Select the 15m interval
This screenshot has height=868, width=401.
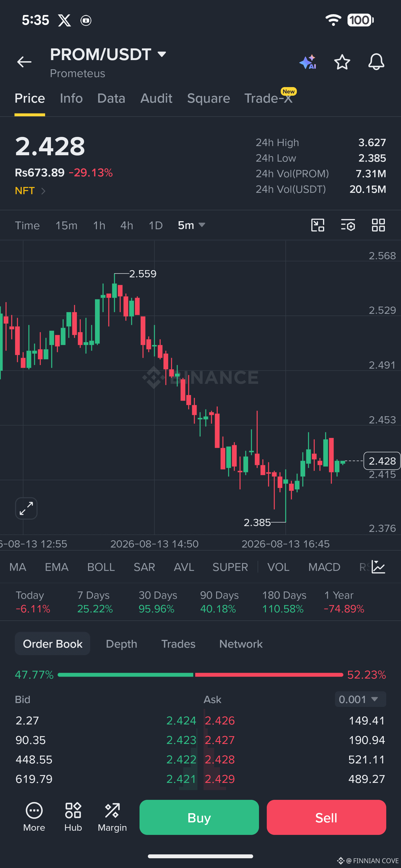(67, 225)
